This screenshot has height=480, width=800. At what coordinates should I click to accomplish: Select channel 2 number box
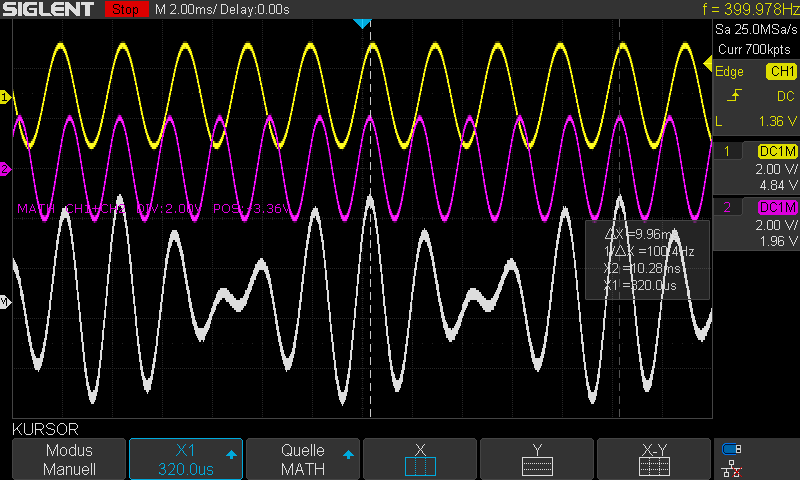728,207
